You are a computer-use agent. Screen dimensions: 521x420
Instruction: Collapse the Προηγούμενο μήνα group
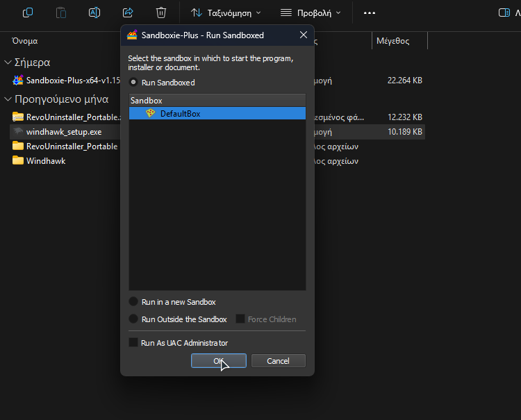click(x=8, y=99)
